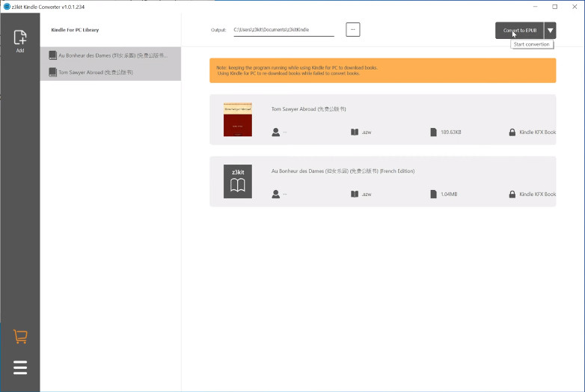585x392 pixels.
Task: Click the Au Bonheur des Dames French Edition title
Action: 343,171
